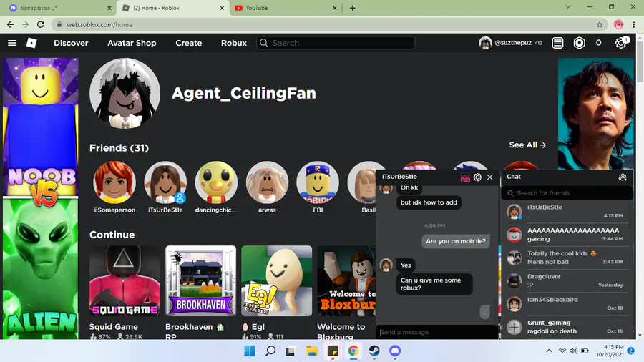644x362 pixels.
Task: Open Windows Start menu
Action: tap(249, 351)
